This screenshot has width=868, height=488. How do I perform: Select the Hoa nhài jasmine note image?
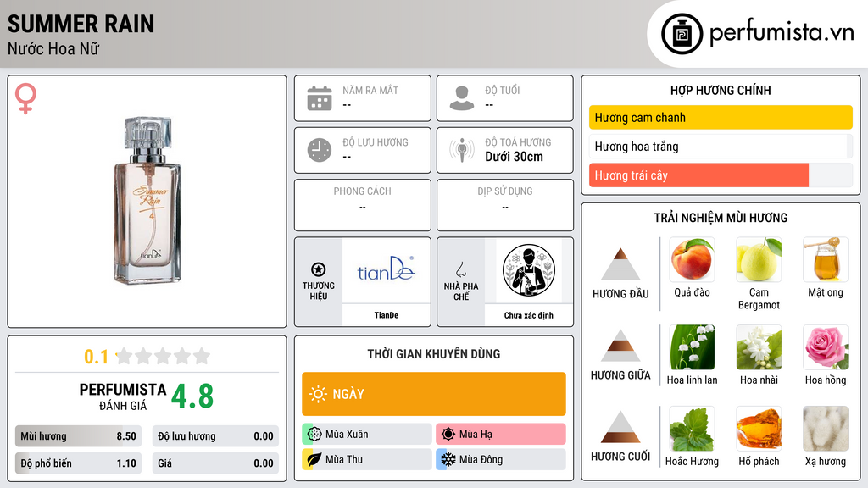click(x=759, y=347)
